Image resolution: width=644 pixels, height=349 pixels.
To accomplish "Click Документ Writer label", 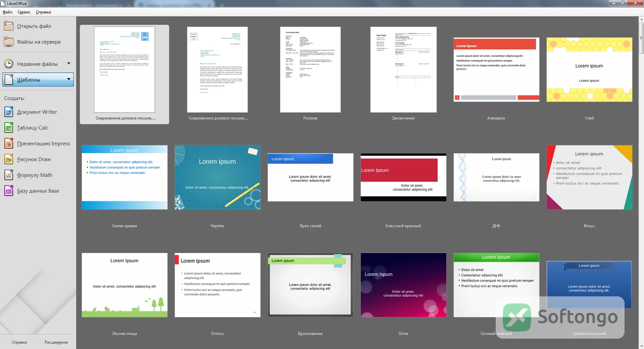I will pos(37,112).
